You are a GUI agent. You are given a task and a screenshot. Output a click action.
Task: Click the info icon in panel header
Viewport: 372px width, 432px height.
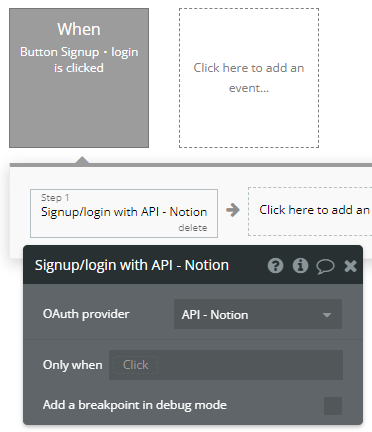click(300, 266)
